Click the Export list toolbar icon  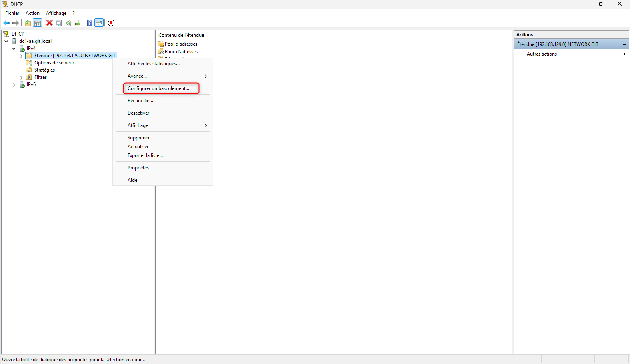pos(78,23)
